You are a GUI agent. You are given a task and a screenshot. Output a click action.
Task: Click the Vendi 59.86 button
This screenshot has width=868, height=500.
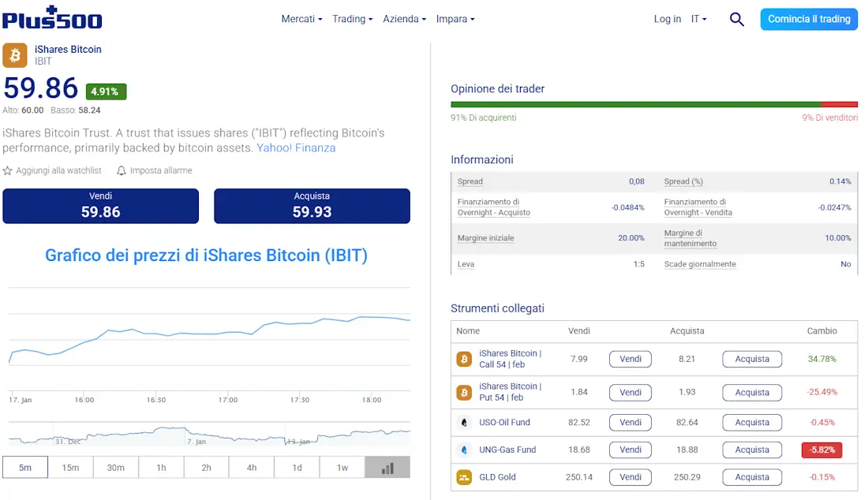[x=101, y=206]
